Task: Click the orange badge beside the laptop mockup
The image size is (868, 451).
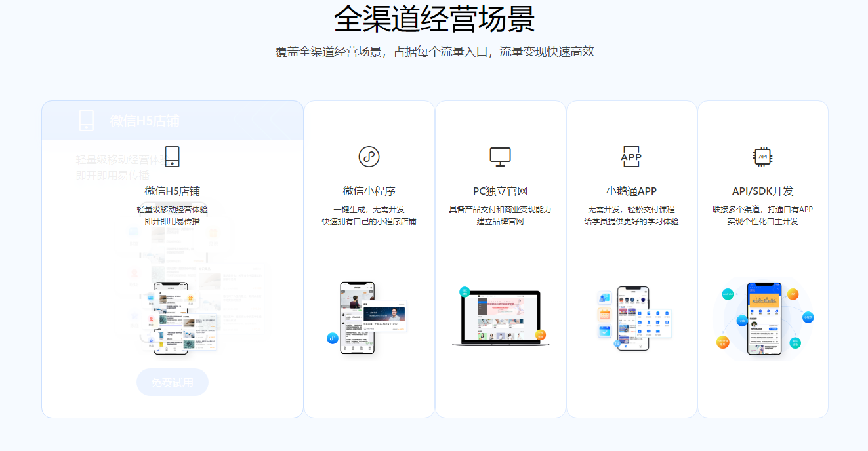Action: 541,335
